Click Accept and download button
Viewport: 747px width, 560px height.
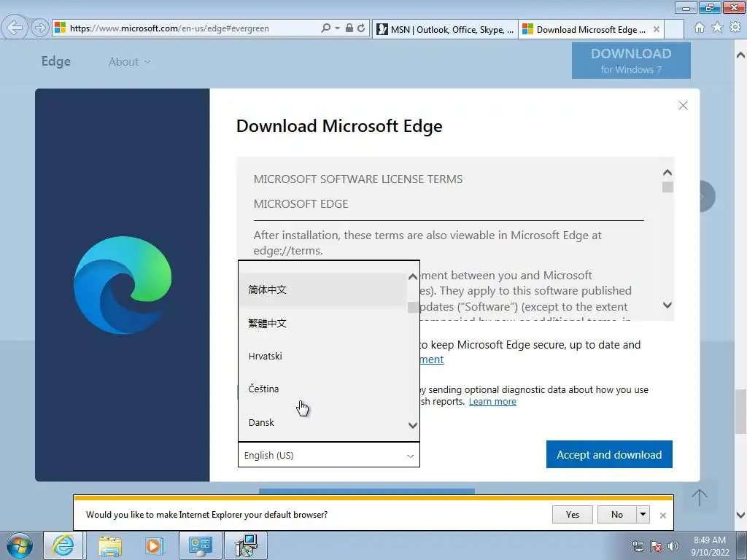coord(609,454)
